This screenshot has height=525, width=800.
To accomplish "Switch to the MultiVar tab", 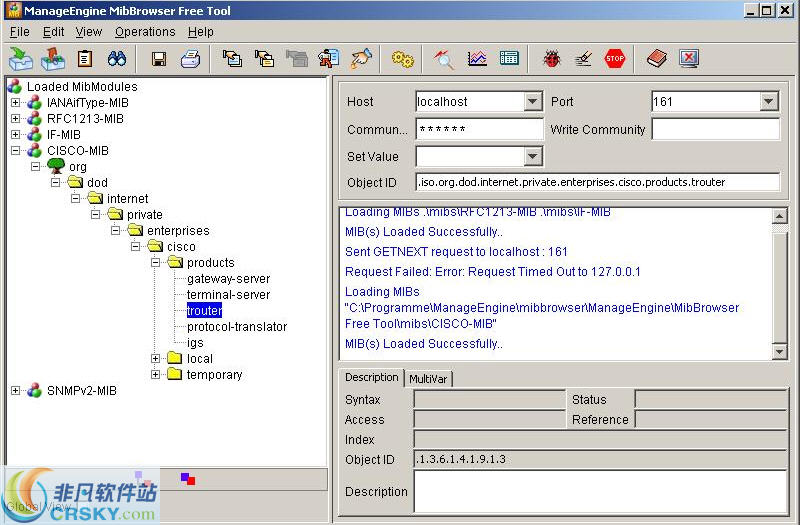I will pyautogui.click(x=428, y=379).
